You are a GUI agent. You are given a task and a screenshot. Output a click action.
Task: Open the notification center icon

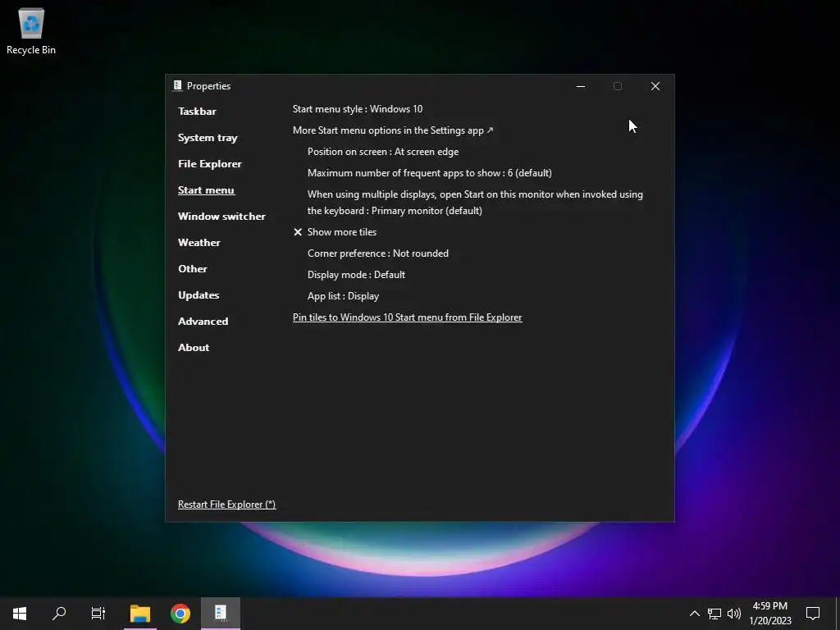tap(813, 614)
